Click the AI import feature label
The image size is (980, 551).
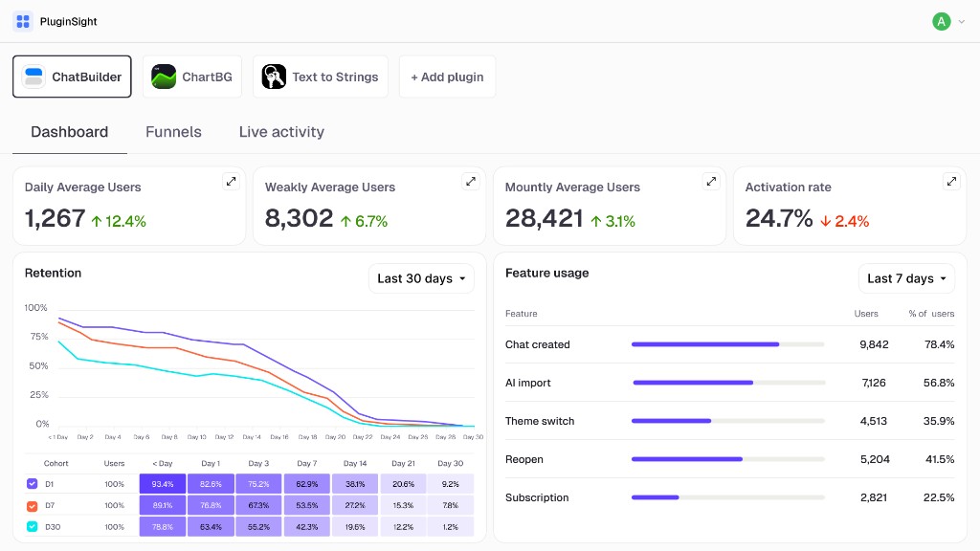528,383
